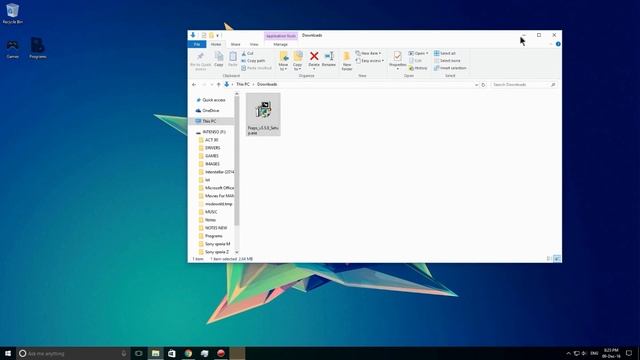Open recent locations dropdown arrow
Viewport: 640px width, 360px height.
211,84
